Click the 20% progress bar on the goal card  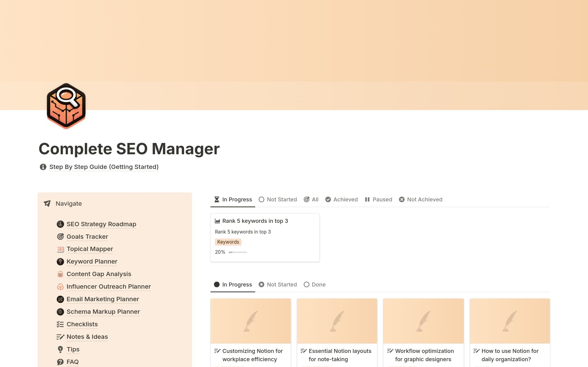[x=238, y=252]
